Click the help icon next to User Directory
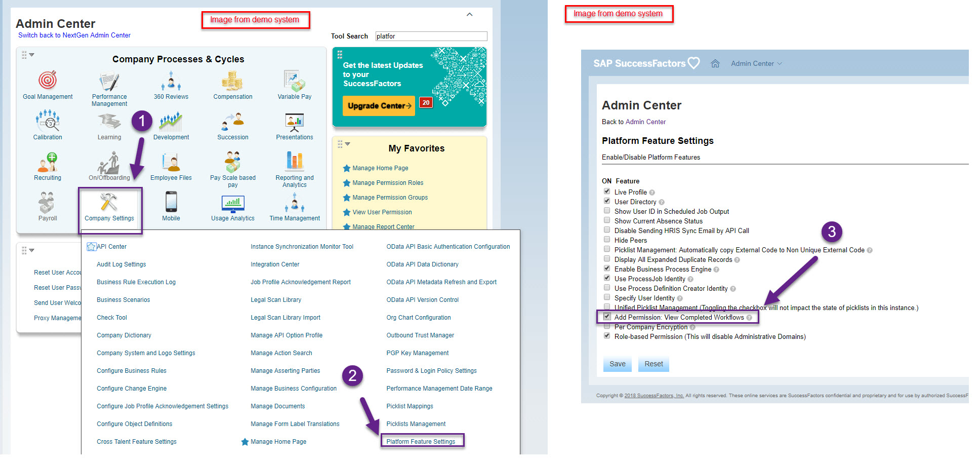980x461 pixels. click(x=662, y=202)
